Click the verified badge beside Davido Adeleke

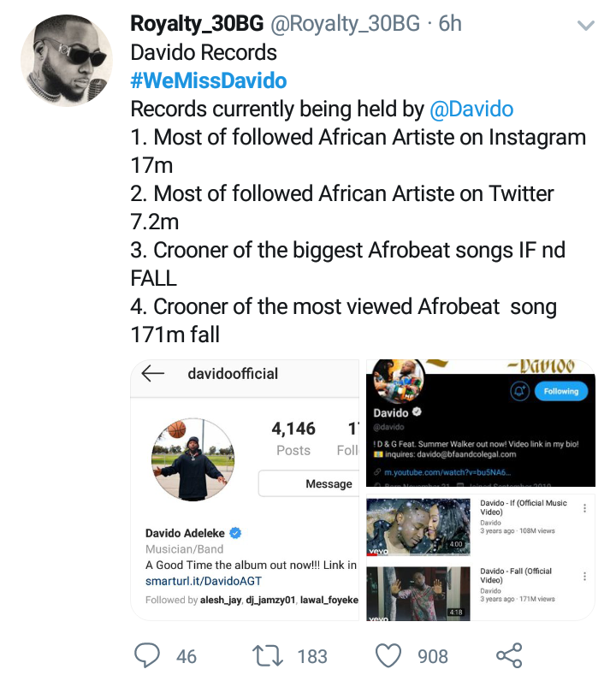[236, 533]
